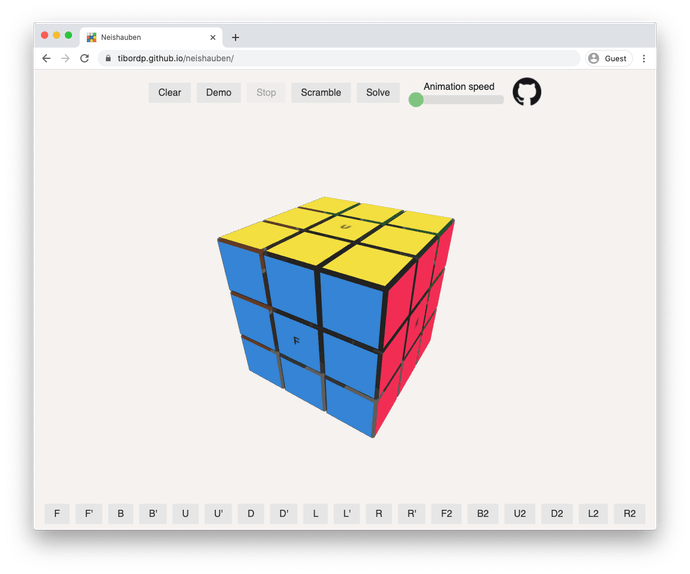
Task: Scramble the cube
Action: (321, 92)
